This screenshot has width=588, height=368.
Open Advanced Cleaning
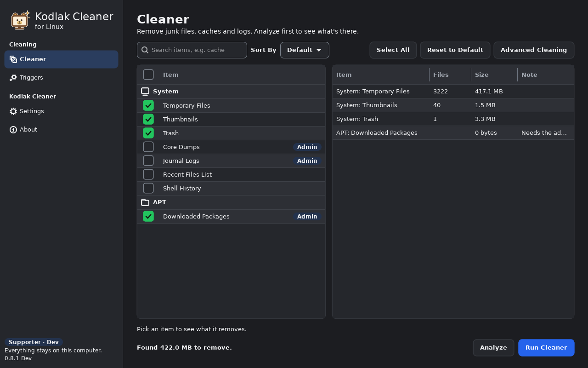point(534,50)
